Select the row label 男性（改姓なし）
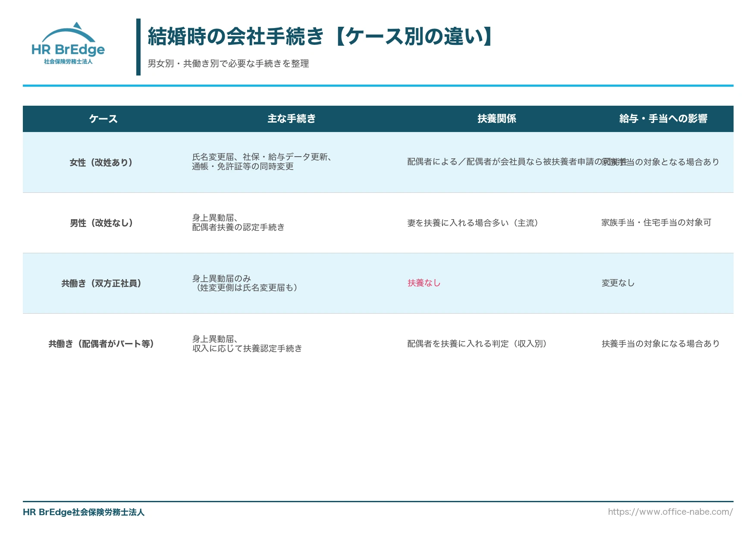The image size is (756, 535). coord(101,223)
